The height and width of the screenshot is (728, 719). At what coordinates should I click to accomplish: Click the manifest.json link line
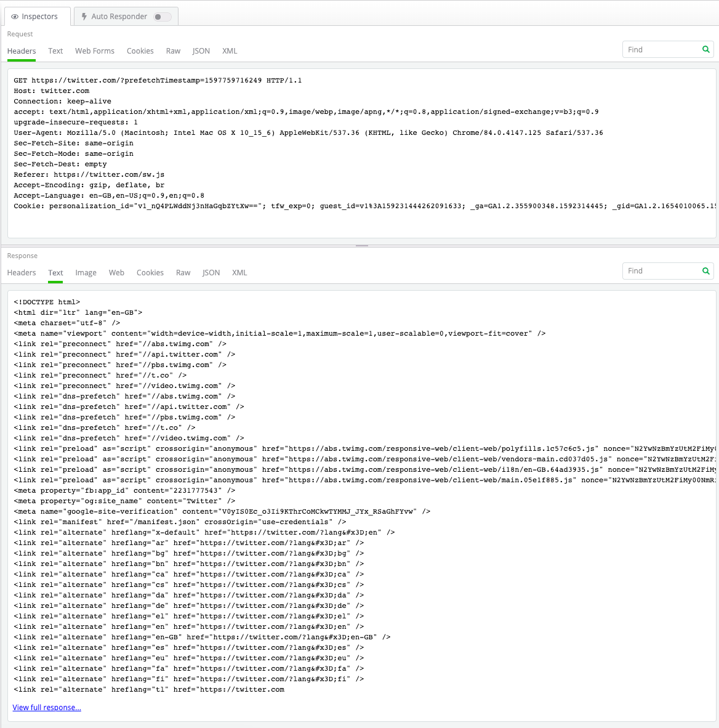[x=180, y=522]
